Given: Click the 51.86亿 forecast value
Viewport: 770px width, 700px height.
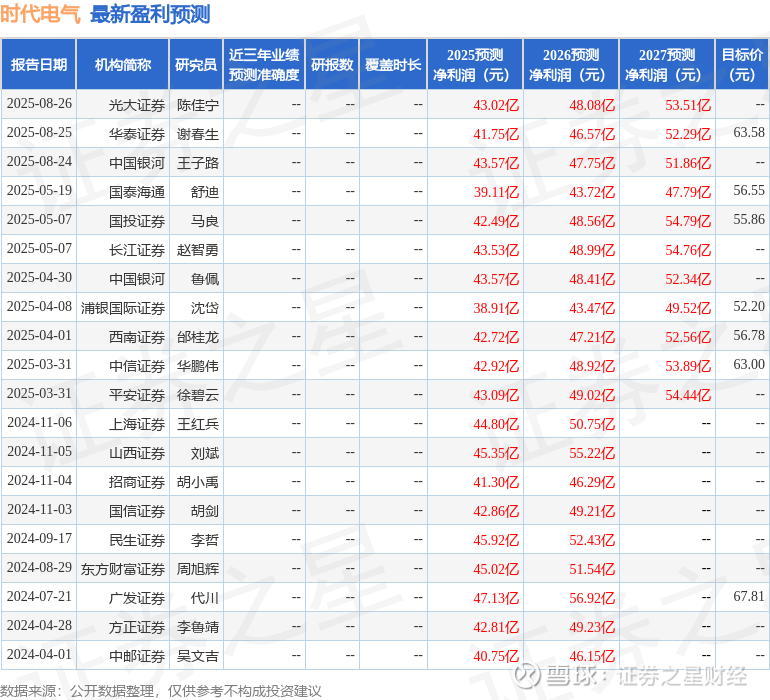Looking at the screenshot, I should [688, 163].
